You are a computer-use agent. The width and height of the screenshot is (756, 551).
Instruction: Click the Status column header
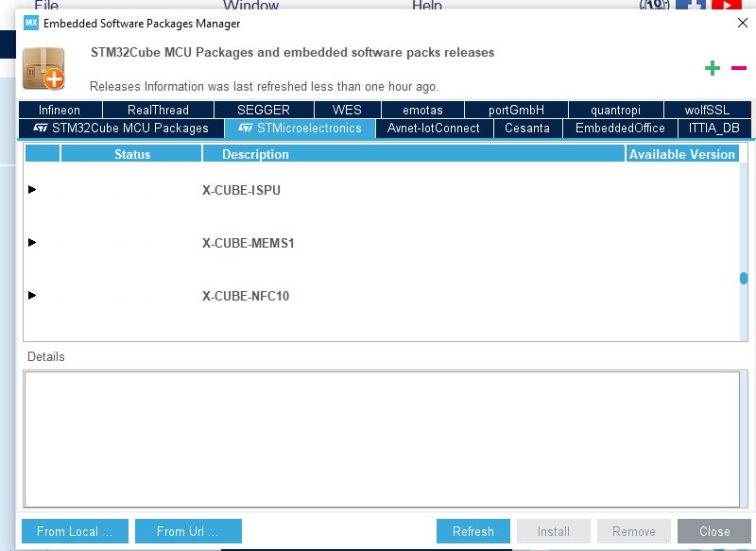click(131, 154)
